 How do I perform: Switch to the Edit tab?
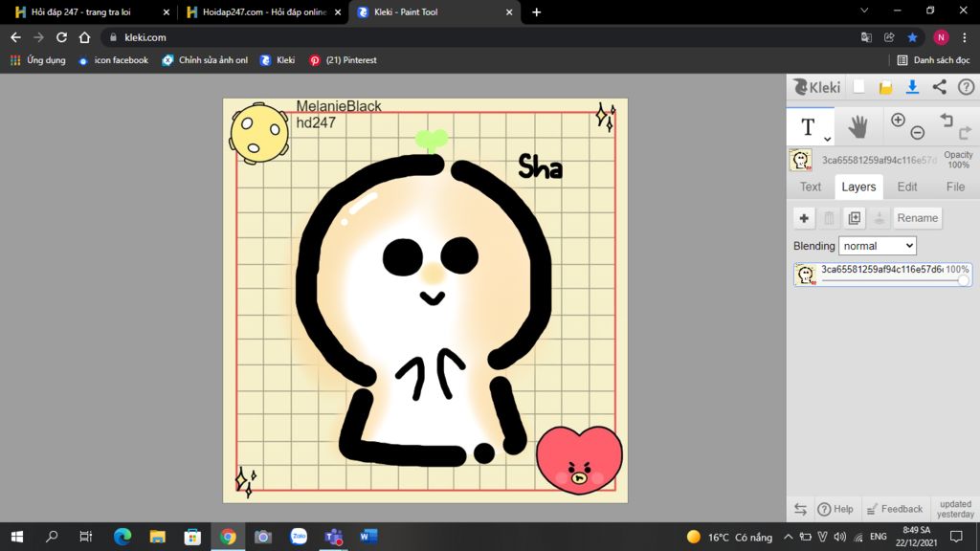point(907,187)
